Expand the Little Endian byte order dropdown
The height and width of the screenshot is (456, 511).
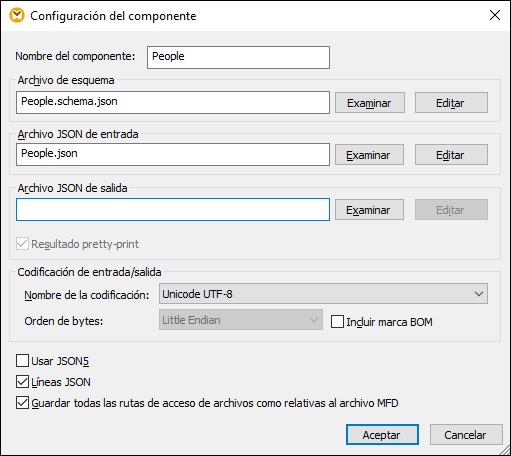coord(241,320)
